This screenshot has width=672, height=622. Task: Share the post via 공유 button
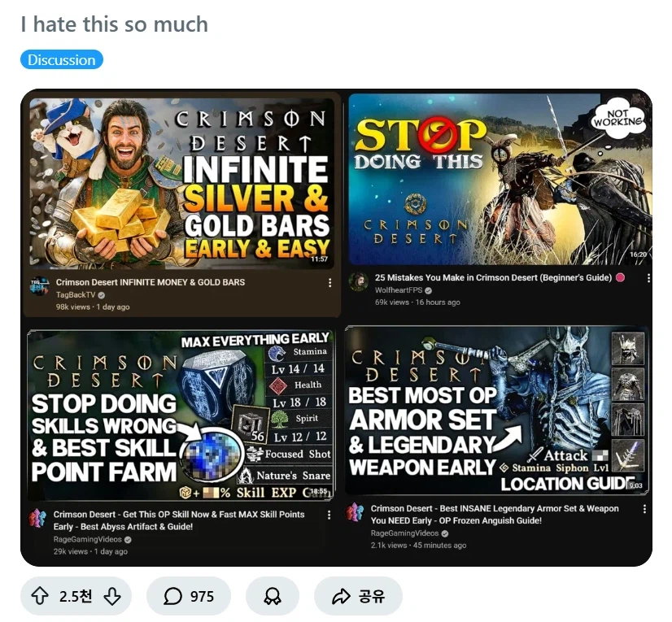tap(358, 597)
